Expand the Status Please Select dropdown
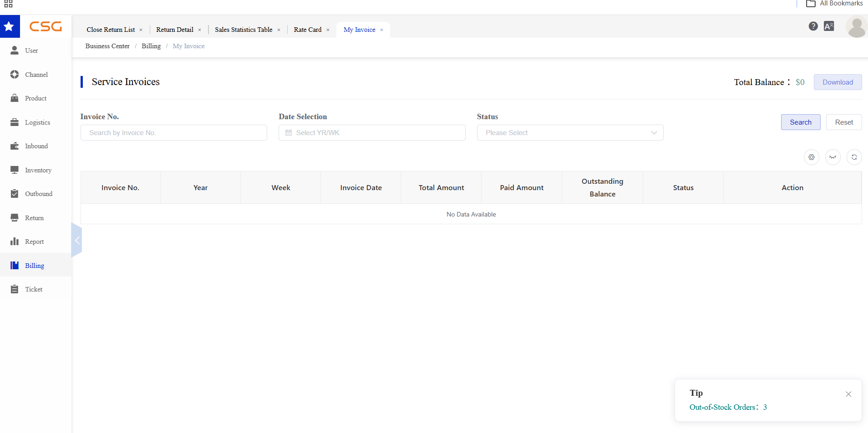 [570, 133]
